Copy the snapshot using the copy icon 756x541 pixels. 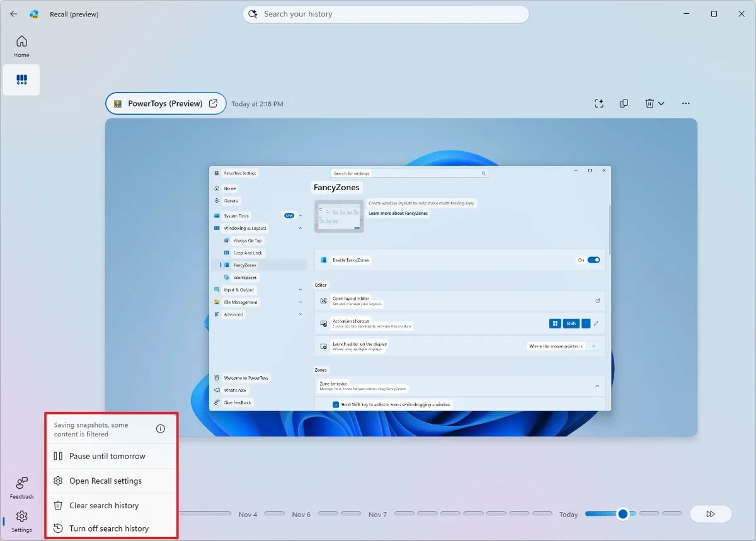(624, 103)
